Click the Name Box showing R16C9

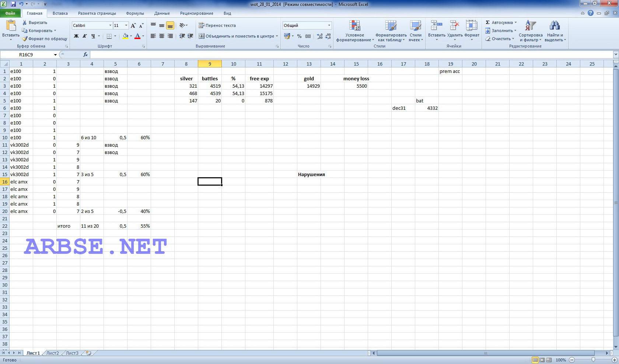point(26,55)
